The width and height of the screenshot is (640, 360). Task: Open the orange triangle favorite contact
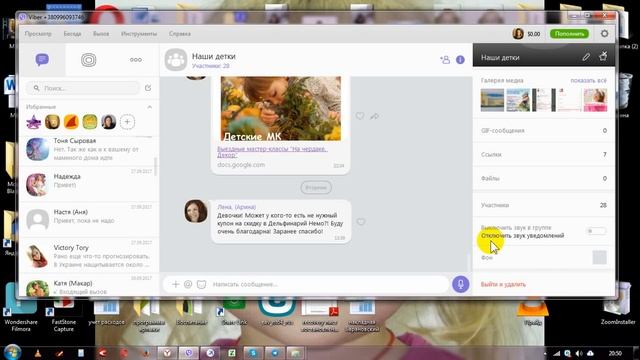coord(71,122)
